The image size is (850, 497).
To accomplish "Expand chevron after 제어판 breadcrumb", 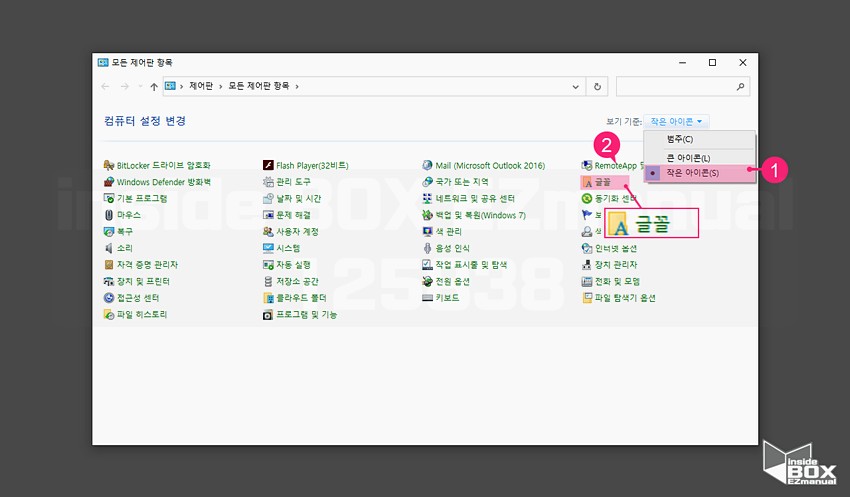I will (221, 86).
